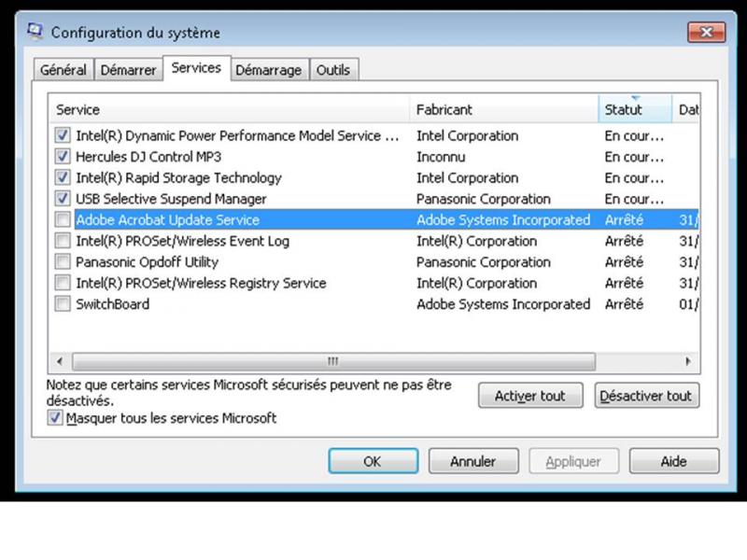Image resolution: width=747 pixels, height=560 pixels.
Task: Uncheck Hercules DJ Control MP3 service
Action: coord(63,157)
